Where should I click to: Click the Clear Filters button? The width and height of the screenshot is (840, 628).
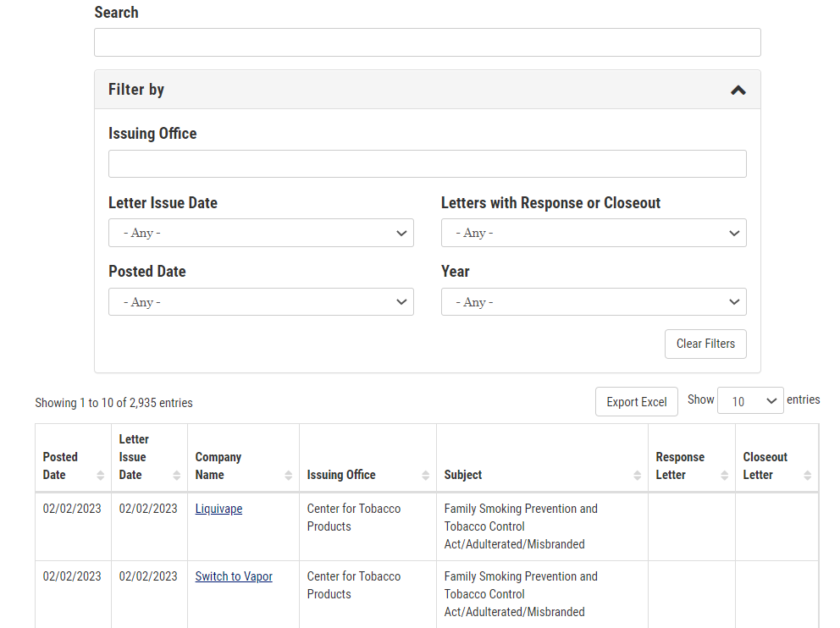point(705,344)
